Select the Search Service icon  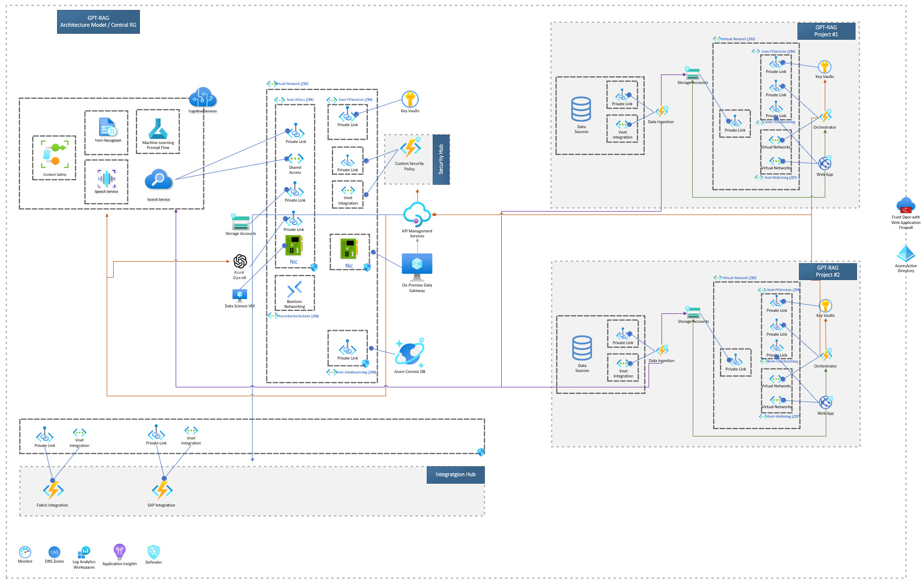tap(158, 180)
